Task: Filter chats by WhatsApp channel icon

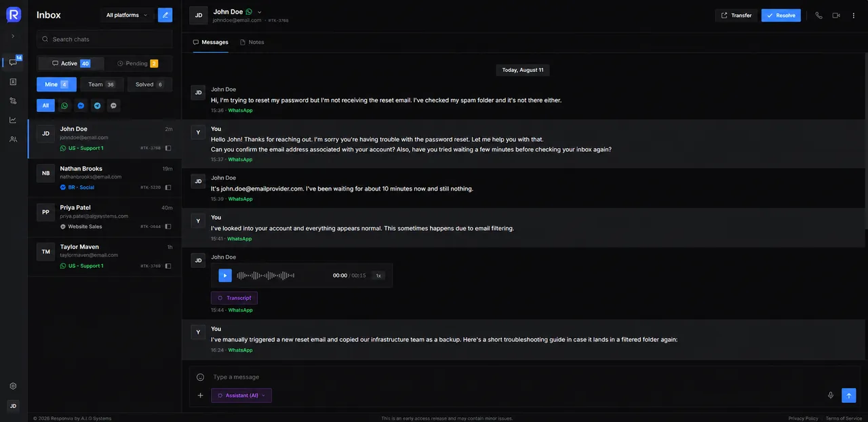Action: coord(64,106)
